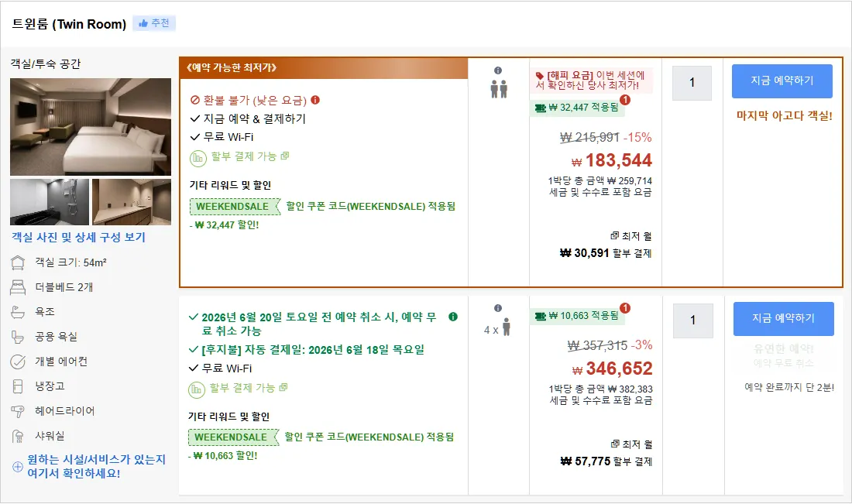Click the thumbs-up 추천 badge

click(x=154, y=23)
